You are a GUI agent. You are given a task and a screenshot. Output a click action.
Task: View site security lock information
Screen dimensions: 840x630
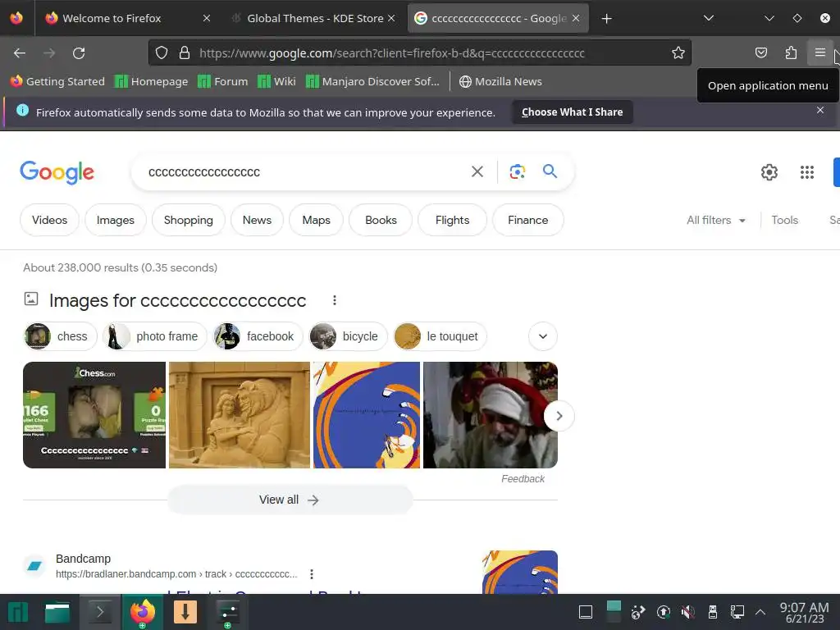tap(185, 52)
